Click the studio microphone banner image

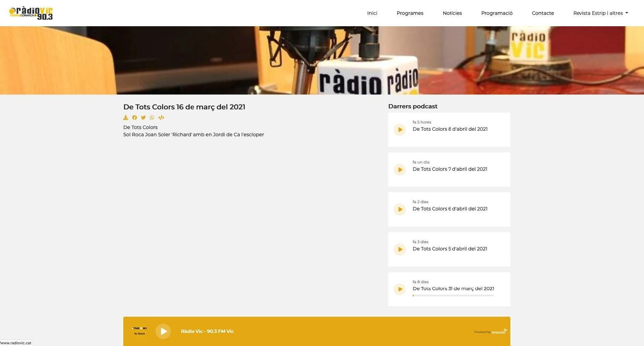pyautogui.click(x=322, y=60)
